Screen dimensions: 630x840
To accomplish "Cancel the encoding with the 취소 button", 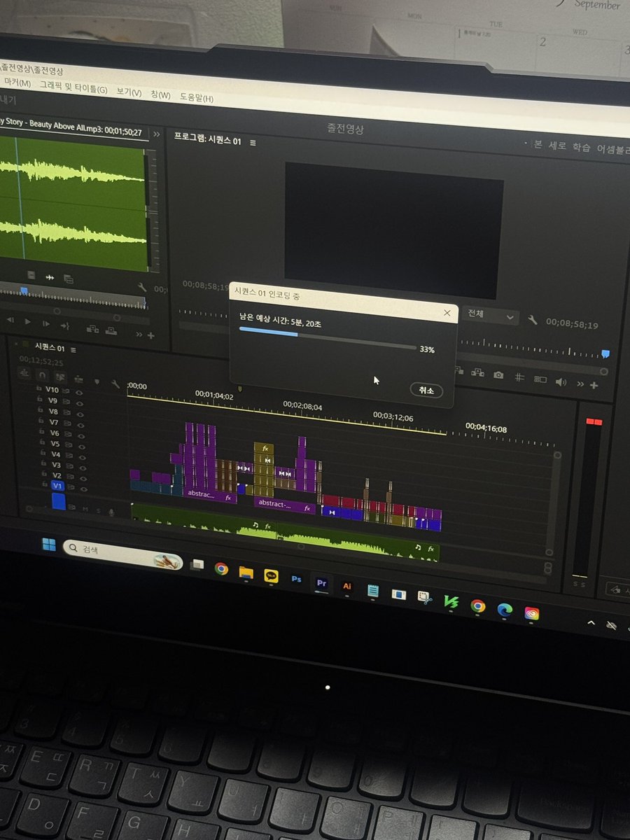I will pyautogui.click(x=426, y=391).
